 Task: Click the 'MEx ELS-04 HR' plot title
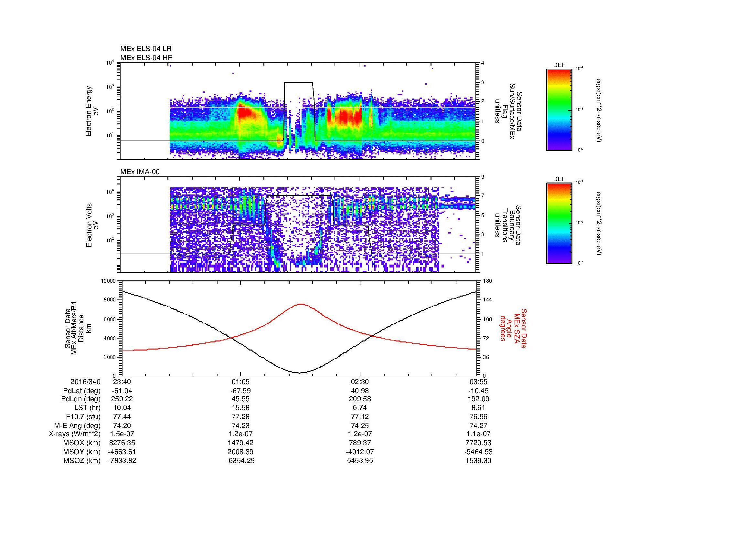[x=146, y=58]
